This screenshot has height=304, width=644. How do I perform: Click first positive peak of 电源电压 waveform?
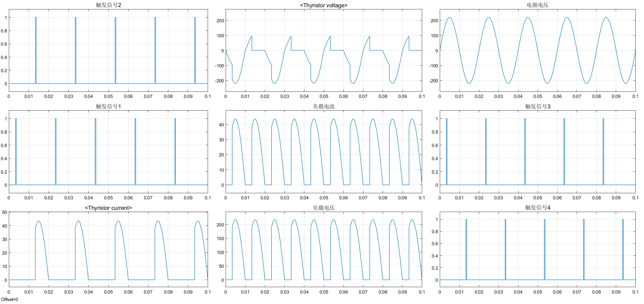[449, 18]
